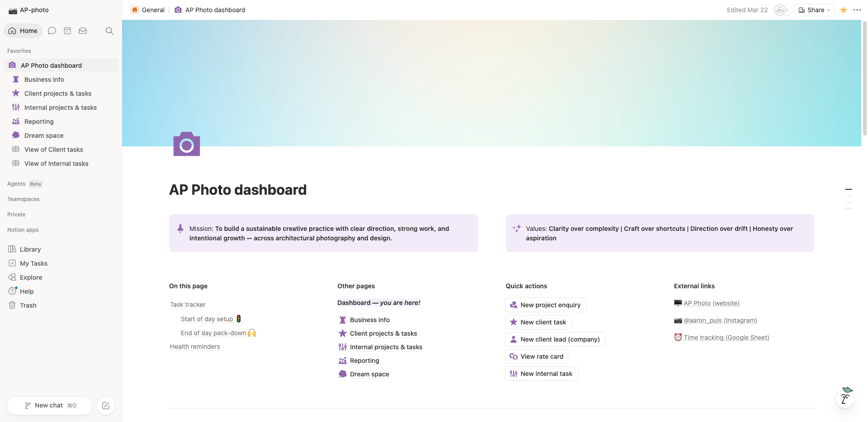Image resolution: width=868 pixels, height=422 pixels.
Task: Expand the Teamspaces section
Action: click(x=24, y=199)
